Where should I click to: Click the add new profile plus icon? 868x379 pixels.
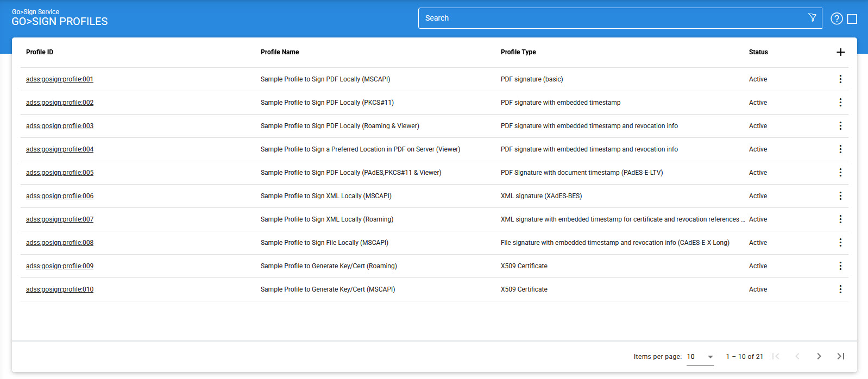840,52
